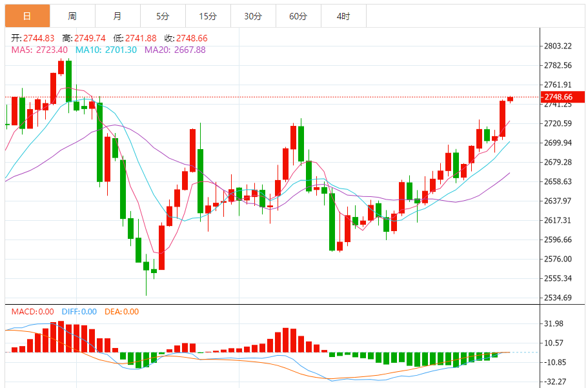
Task: Click the high price value 2749.74
Action: click(90, 38)
